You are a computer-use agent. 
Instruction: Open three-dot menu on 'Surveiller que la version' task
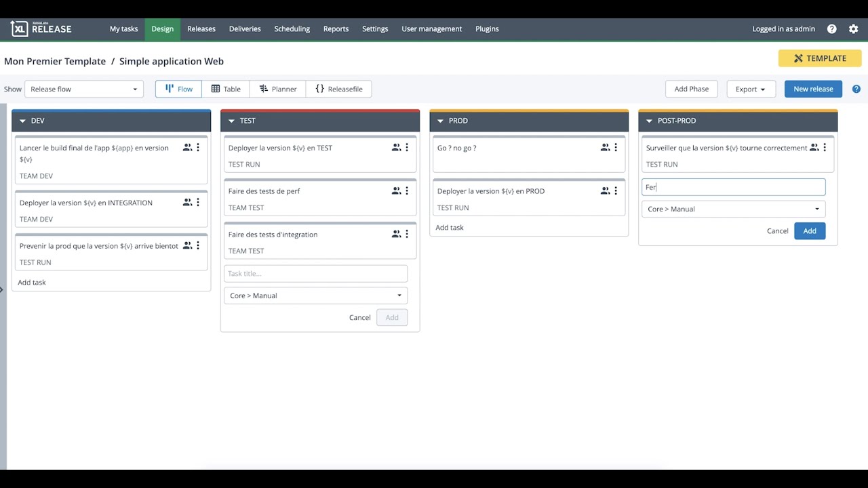click(825, 147)
